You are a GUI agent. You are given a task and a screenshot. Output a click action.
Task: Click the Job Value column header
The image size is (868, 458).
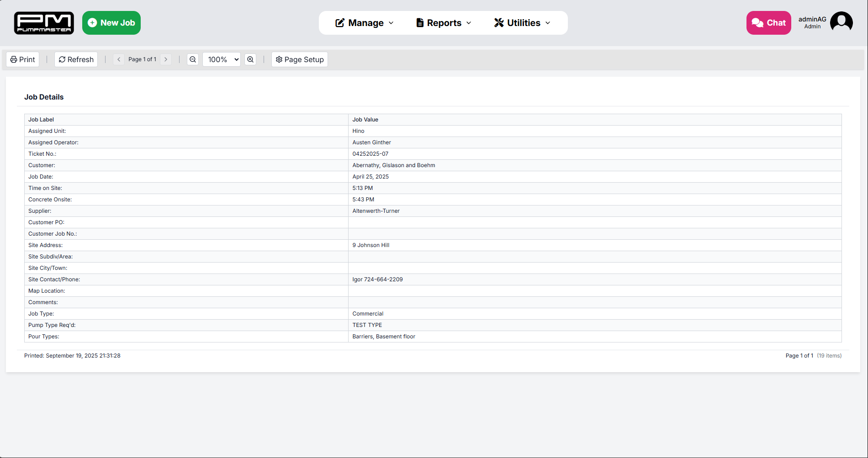click(365, 120)
